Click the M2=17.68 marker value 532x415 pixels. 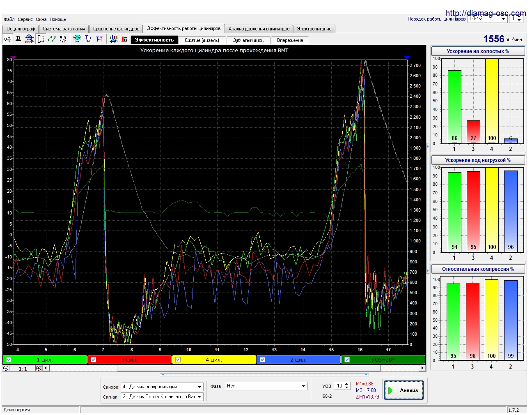pyautogui.click(x=366, y=390)
